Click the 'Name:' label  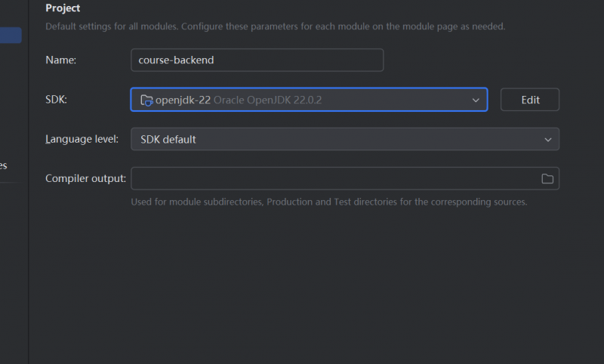61,60
